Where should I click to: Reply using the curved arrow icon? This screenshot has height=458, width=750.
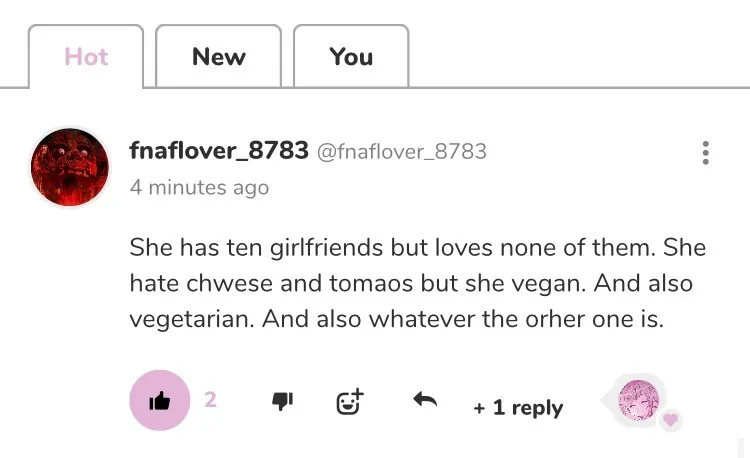(425, 400)
